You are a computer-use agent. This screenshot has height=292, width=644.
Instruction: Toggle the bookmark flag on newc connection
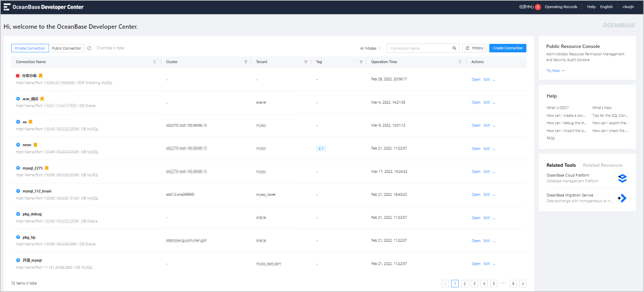35,145
